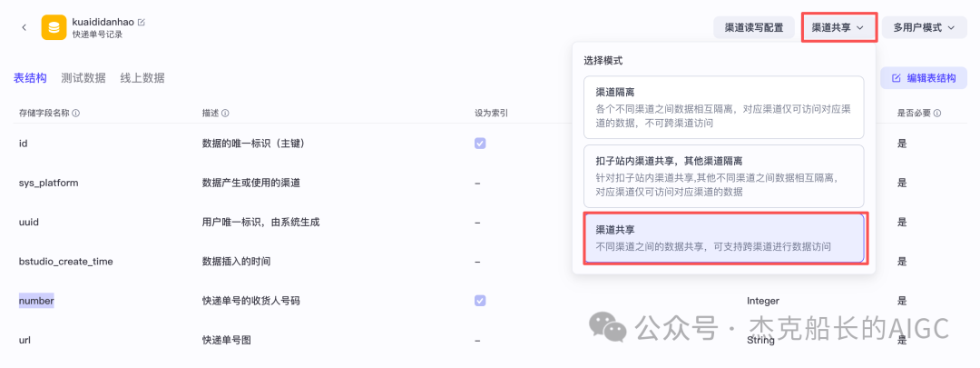980x368 pixels.
Task: Click info icon beside 存储字段名称
Action: (75, 114)
